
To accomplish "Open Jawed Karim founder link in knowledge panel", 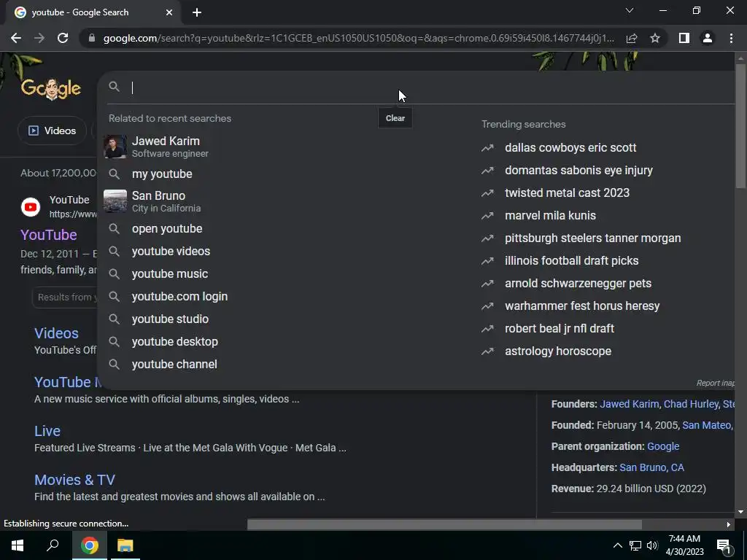I will 630,404.
